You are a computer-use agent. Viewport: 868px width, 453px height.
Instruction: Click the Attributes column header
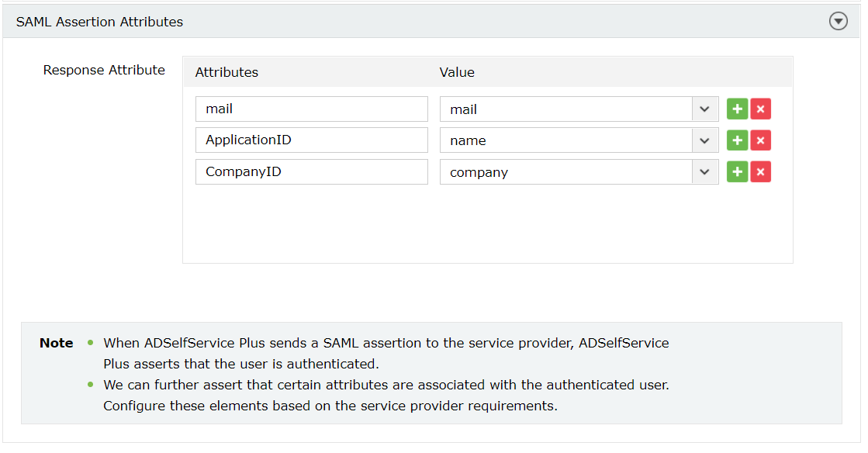[x=227, y=71]
